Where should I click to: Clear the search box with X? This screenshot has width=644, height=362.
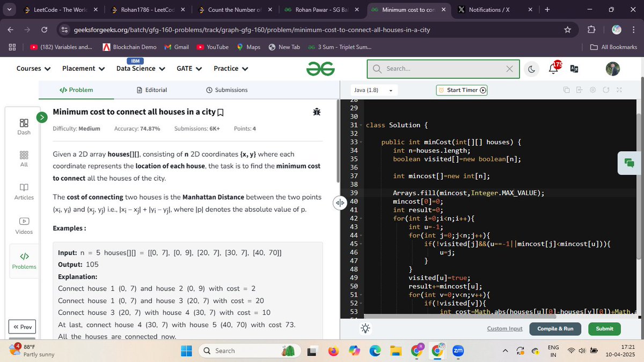point(510,69)
